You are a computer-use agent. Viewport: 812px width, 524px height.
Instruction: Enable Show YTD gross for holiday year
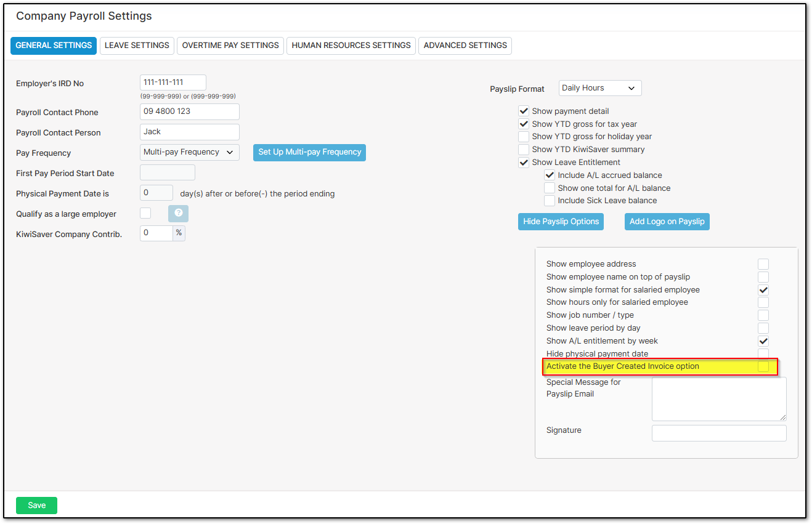coord(524,137)
